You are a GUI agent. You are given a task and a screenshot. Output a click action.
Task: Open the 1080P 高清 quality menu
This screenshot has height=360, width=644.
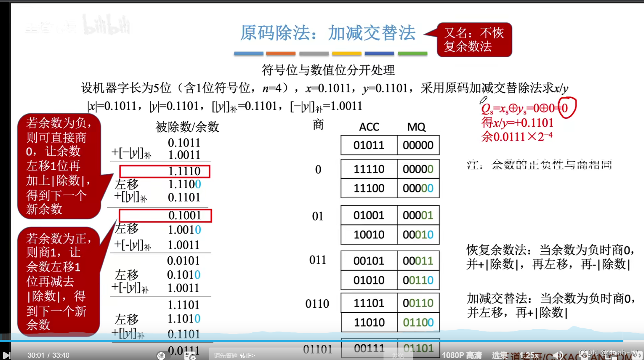(x=461, y=355)
